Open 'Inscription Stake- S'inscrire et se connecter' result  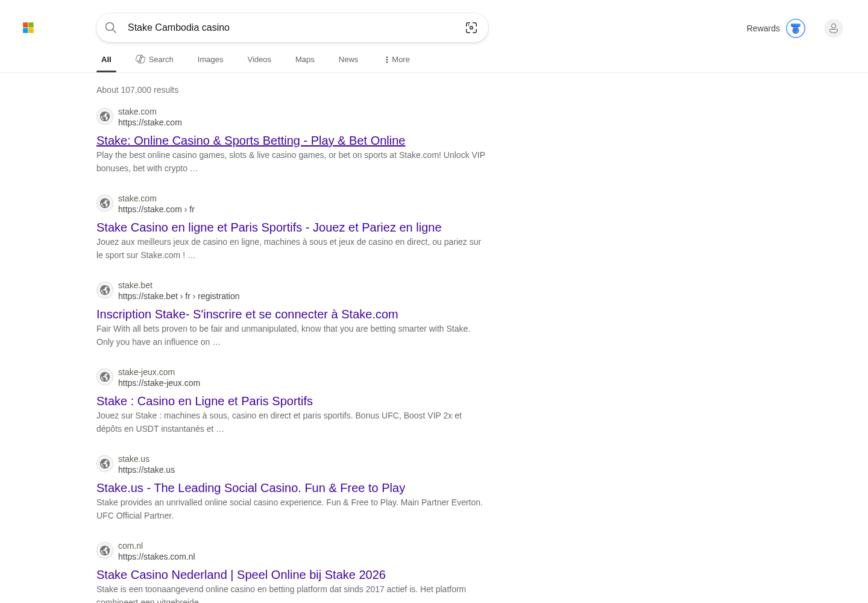tap(247, 314)
